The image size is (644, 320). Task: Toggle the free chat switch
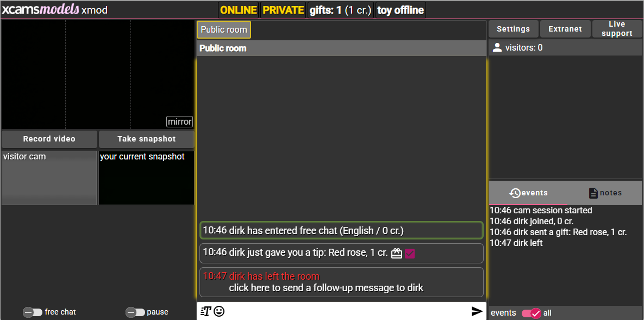[33, 312]
